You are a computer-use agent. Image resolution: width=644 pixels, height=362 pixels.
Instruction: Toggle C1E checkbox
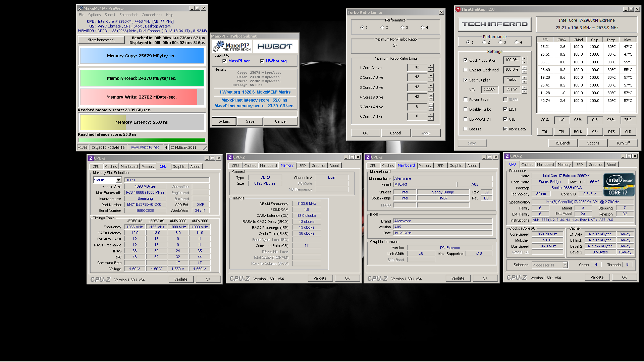click(x=505, y=119)
